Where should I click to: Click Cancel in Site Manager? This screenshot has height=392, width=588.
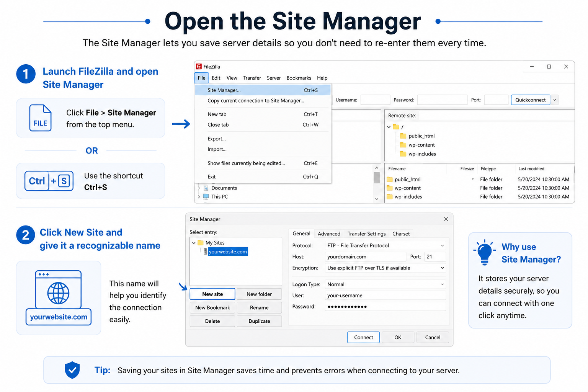(433, 337)
